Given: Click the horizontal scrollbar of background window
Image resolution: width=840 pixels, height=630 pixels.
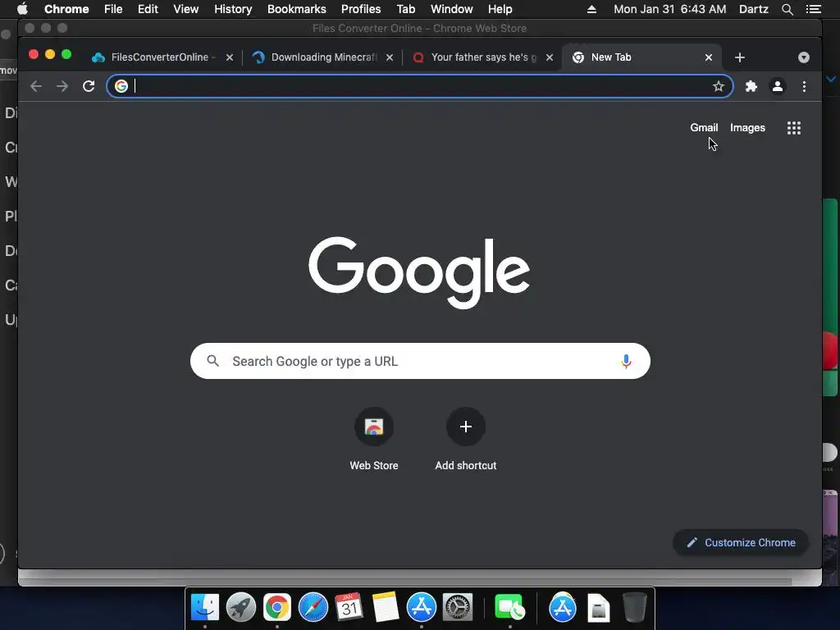Looking at the screenshot, I should click(x=405, y=582).
